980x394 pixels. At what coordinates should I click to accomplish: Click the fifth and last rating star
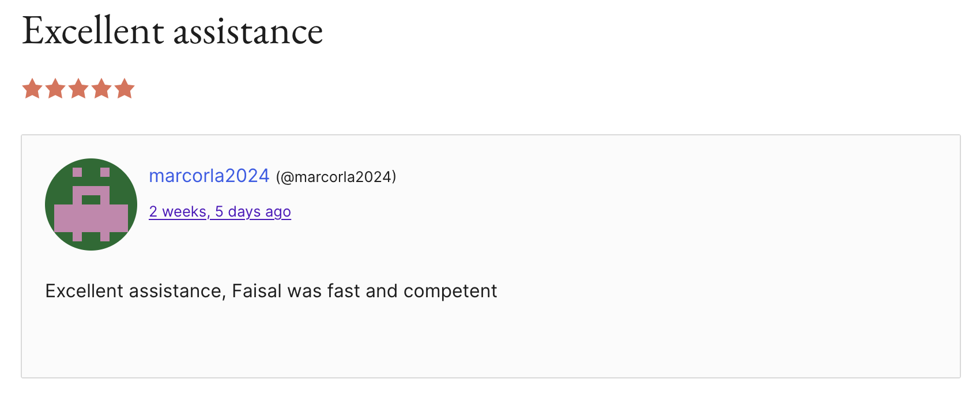pos(125,89)
